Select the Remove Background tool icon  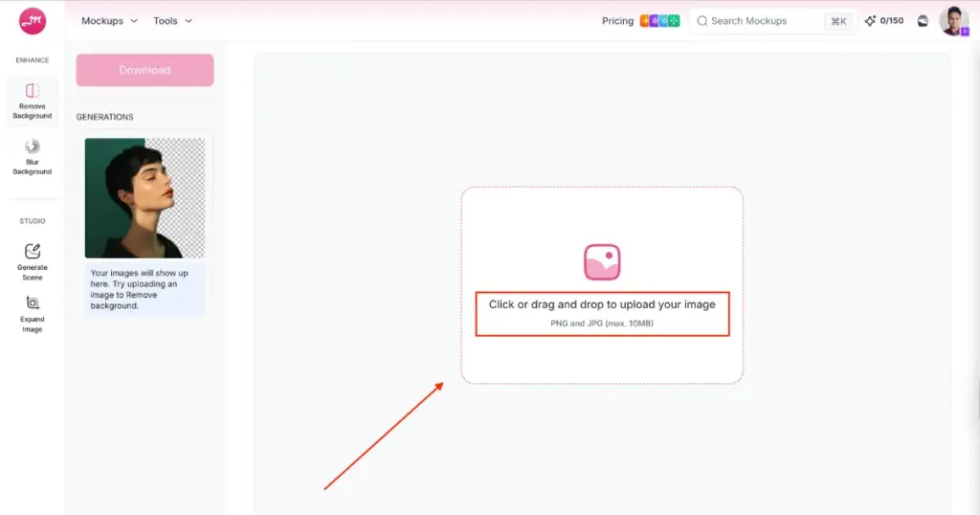click(33, 91)
